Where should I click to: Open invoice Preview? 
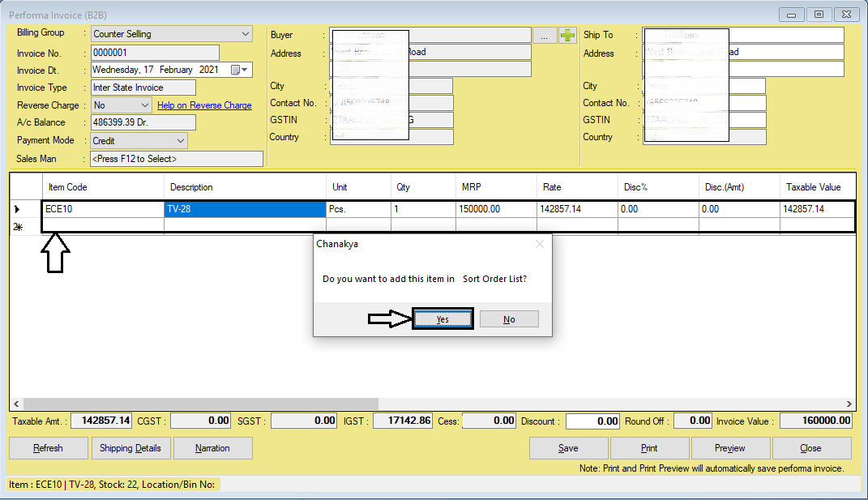[730, 447]
